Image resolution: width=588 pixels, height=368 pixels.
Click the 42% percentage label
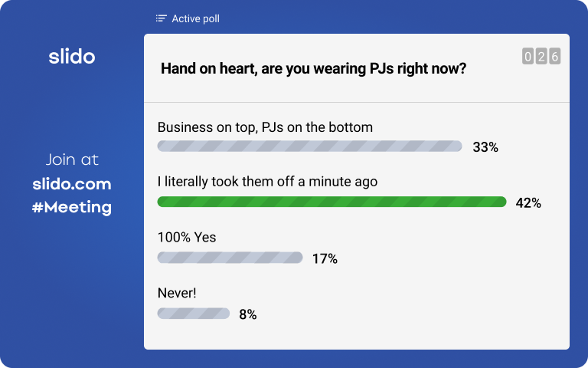[x=528, y=203]
